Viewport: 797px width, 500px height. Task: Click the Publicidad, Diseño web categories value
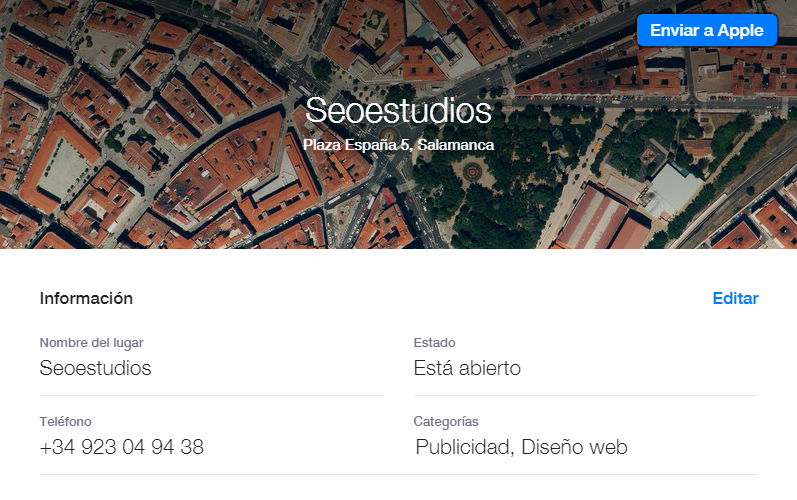pos(522,447)
